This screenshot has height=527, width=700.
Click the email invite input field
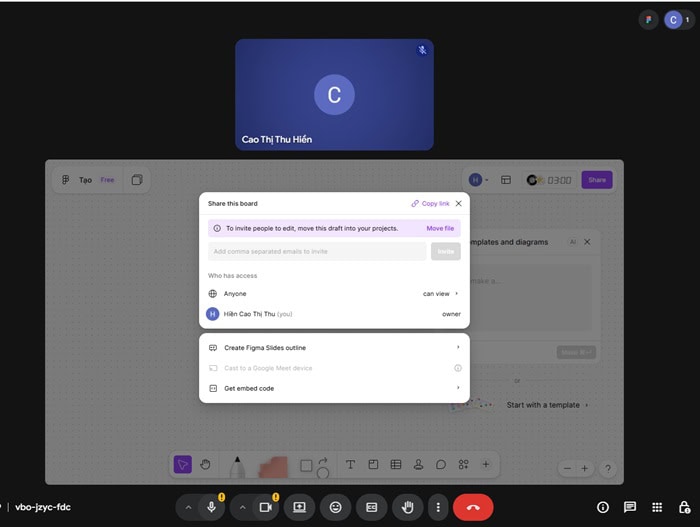point(317,252)
